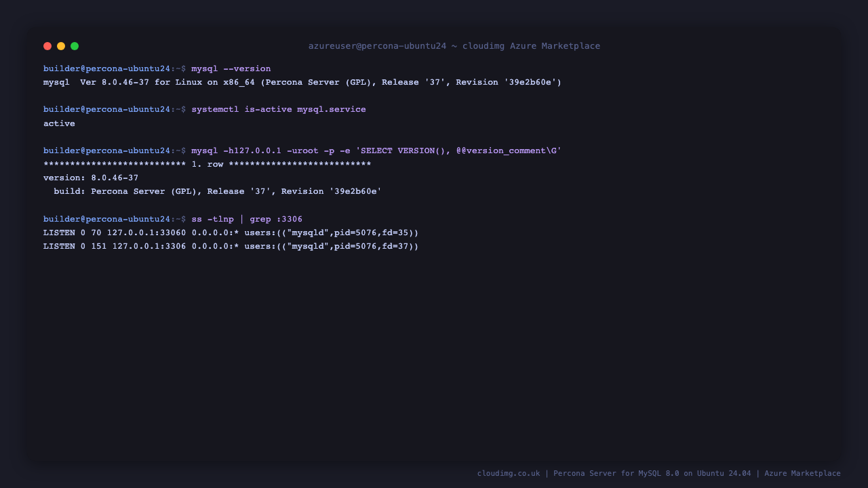
Task: Click the 'version: 8.0.46-37' line
Action: 91,178
